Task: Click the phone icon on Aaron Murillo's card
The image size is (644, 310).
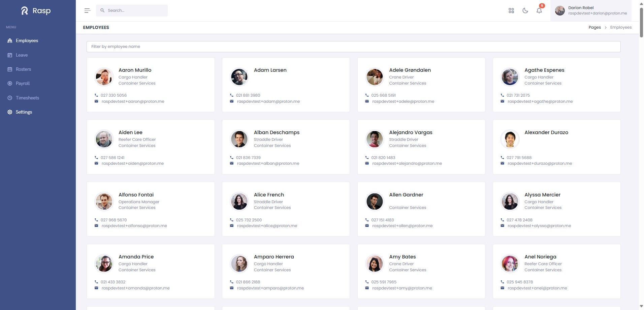Action: (x=96, y=95)
